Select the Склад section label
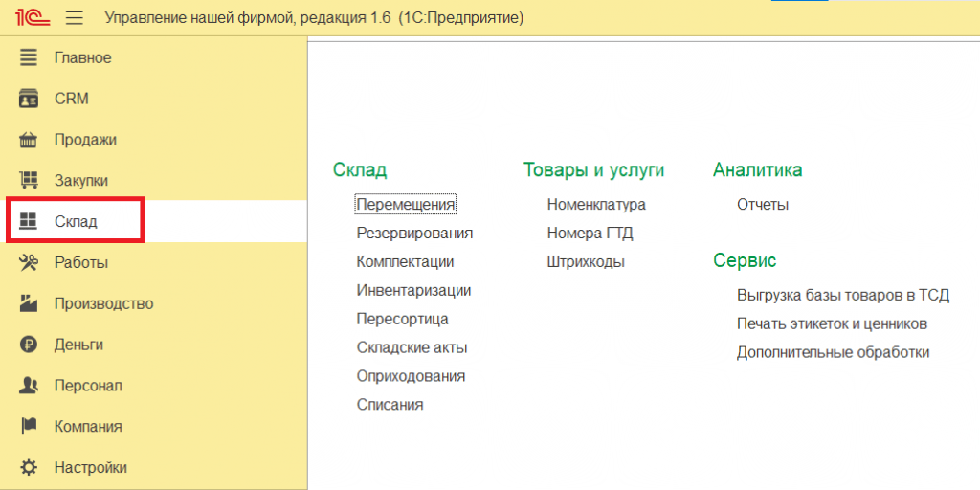This screenshot has height=490, width=980. click(x=76, y=221)
